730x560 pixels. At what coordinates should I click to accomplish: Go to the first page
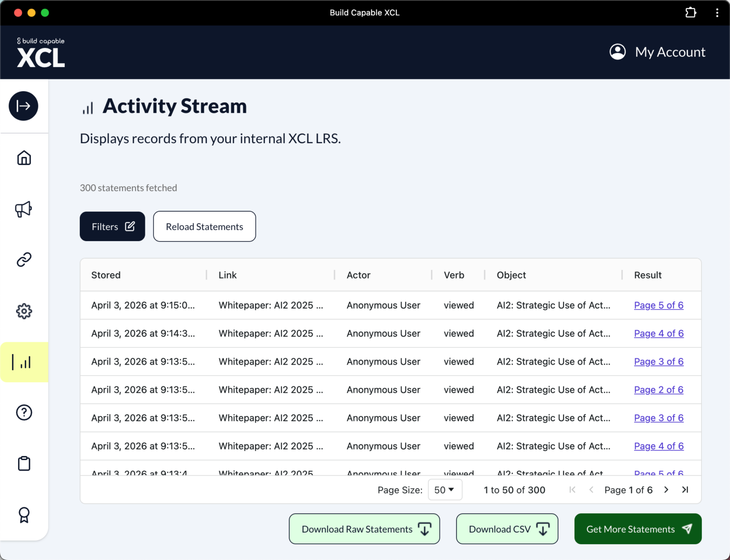[x=572, y=490]
